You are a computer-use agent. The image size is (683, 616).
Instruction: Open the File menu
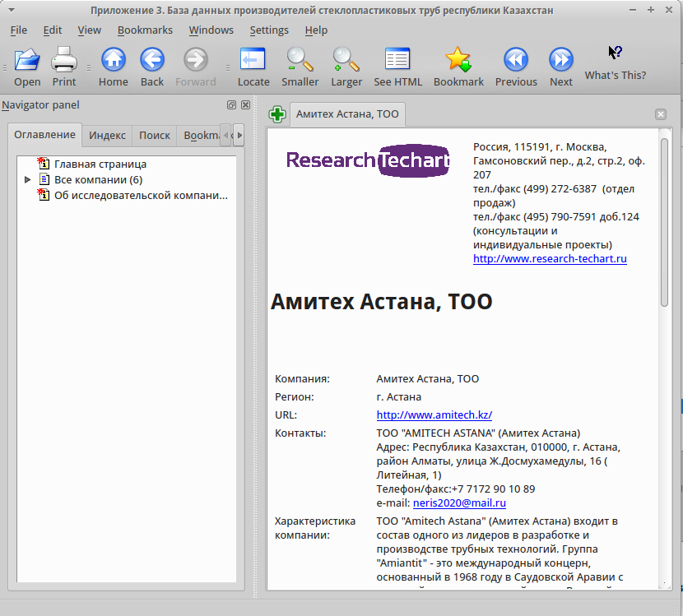click(x=19, y=30)
